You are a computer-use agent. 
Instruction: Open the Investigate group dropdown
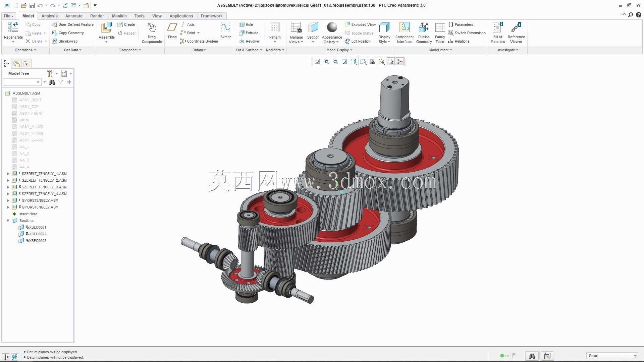(507, 50)
